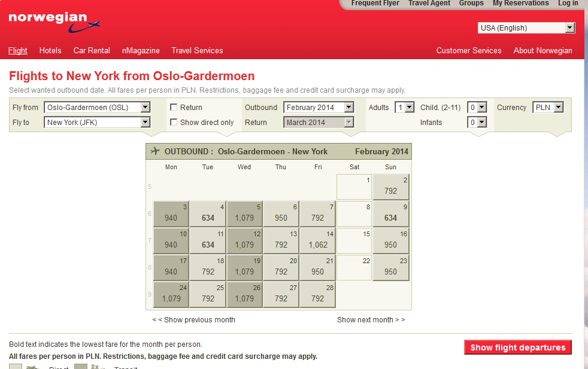Select February 21 fare 950
This screenshot has height=369, width=588.
[x=317, y=267]
